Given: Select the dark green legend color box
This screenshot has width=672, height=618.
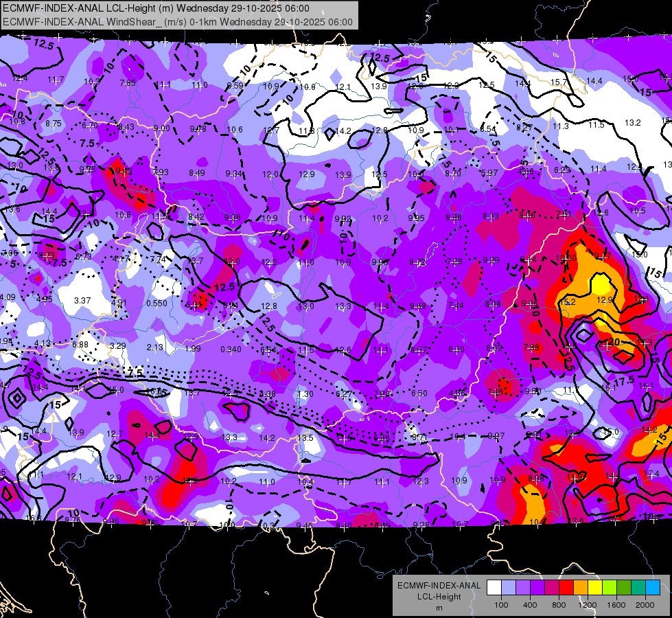Looking at the screenshot, I should tap(624, 588).
